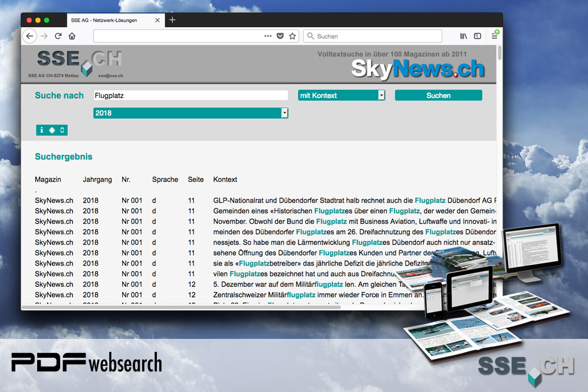Screen dimensions: 588x392
Task: Click the sse@sse.ch email link
Action: (x=111, y=76)
